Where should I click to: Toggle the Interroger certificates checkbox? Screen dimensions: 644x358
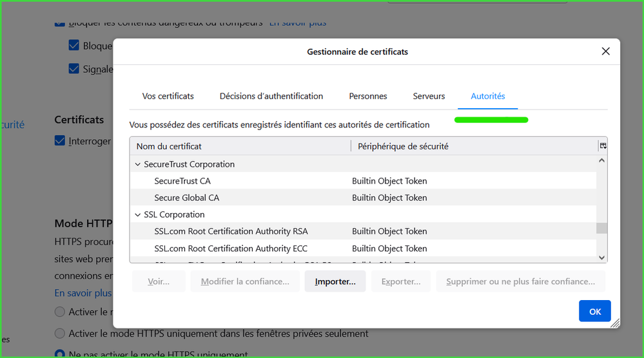[x=60, y=140]
